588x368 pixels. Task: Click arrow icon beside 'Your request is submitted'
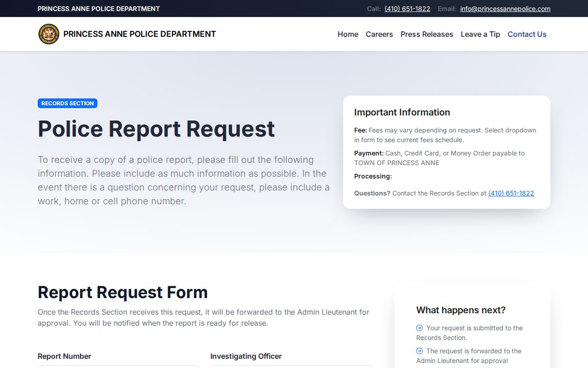[x=419, y=328]
